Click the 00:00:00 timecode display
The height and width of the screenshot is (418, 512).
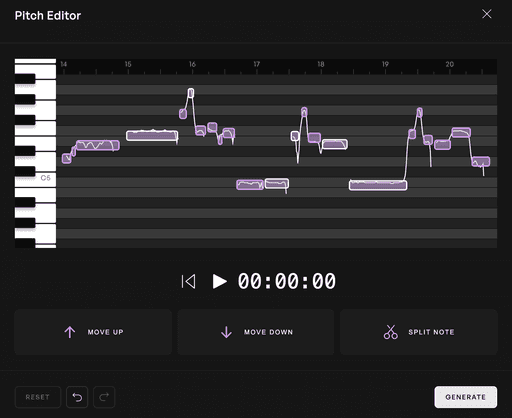pyautogui.click(x=287, y=281)
